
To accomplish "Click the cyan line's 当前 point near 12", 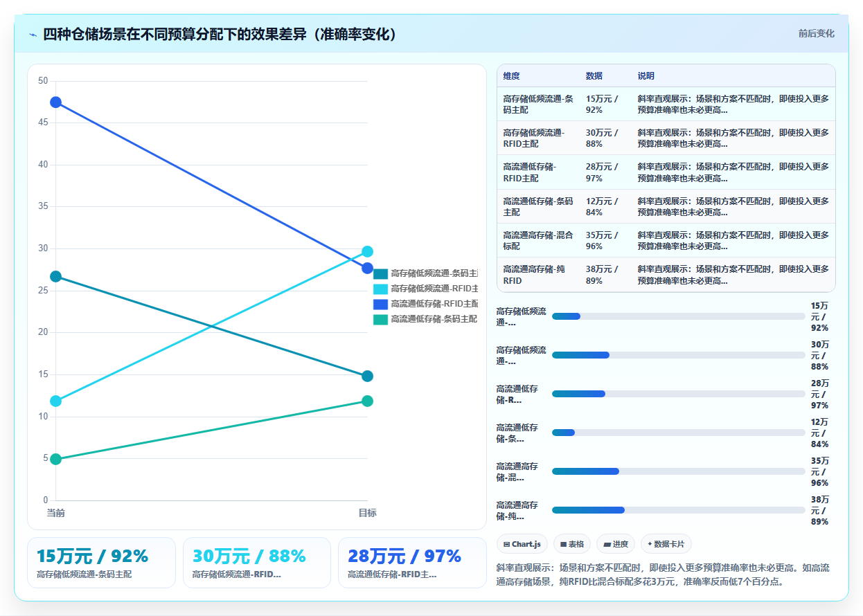I will [x=55, y=401].
